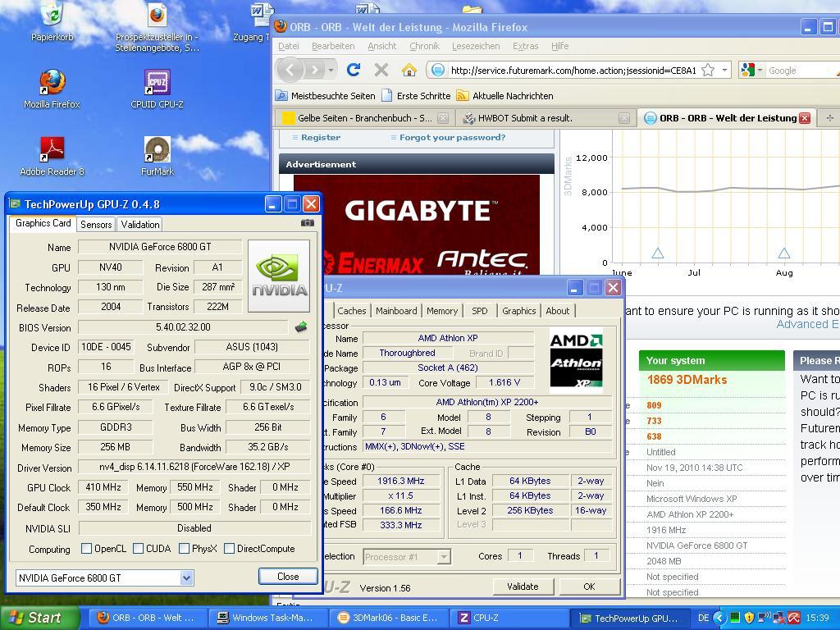Viewport: 840px width, 630px height.
Task: Click the BIOS save chip icon in GPU-Z
Action: point(301,326)
